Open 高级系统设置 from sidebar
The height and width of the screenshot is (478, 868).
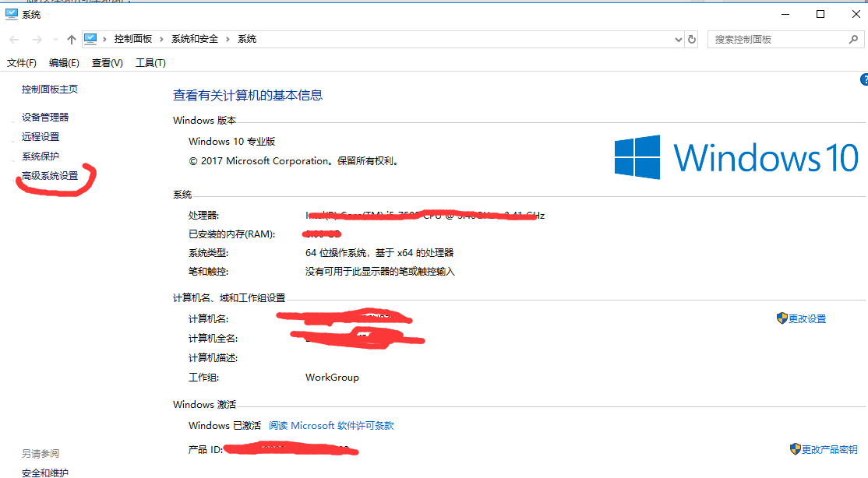click(x=50, y=176)
